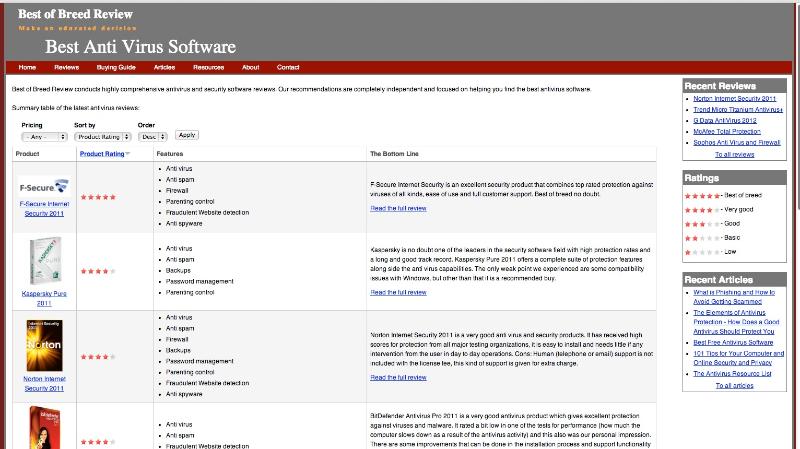Screen dimensions: 800x449
Task: Open Kaspersky Pure 2011 product link
Action: pos(44,298)
